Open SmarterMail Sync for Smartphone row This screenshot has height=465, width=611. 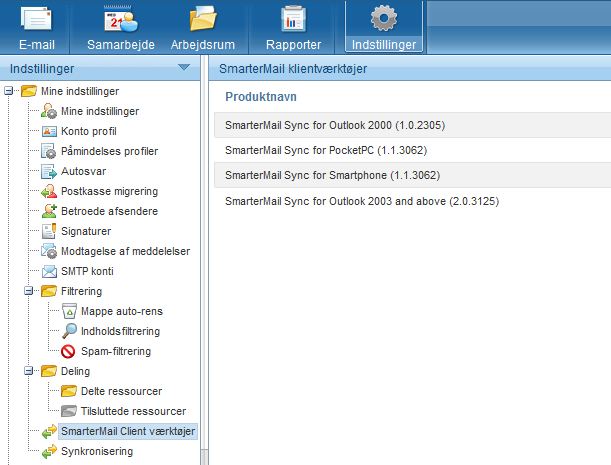(x=412, y=175)
